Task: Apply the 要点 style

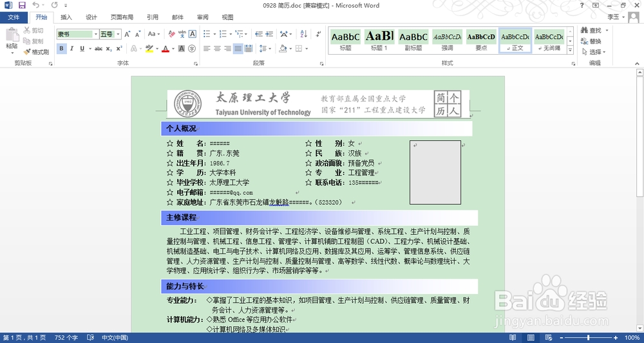Action: pyautogui.click(x=481, y=40)
